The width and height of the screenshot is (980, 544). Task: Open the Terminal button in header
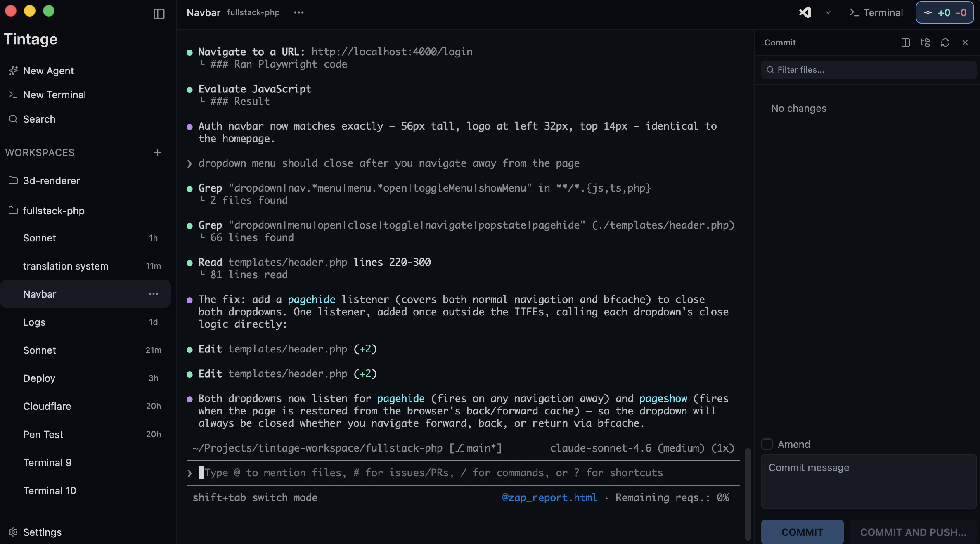[x=876, y=12]
